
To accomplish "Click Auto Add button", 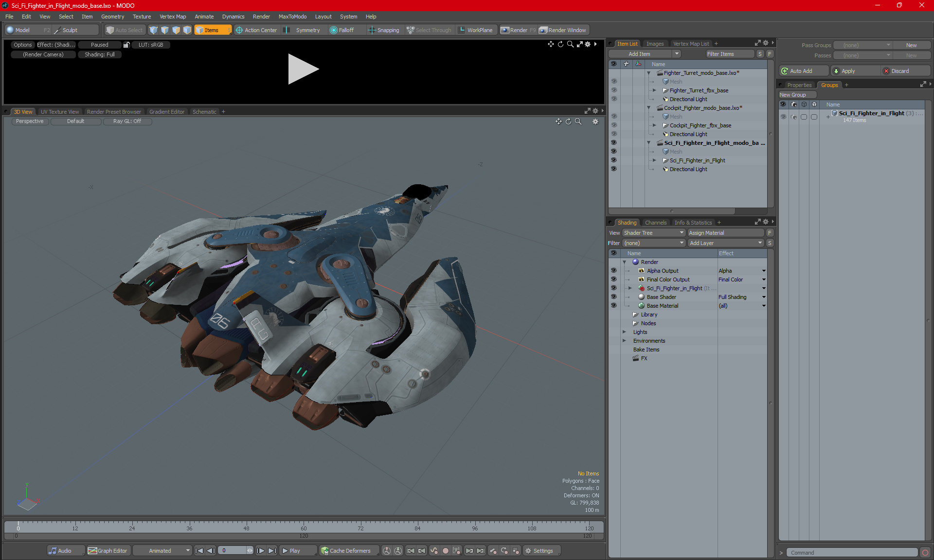I will (804, 71).
